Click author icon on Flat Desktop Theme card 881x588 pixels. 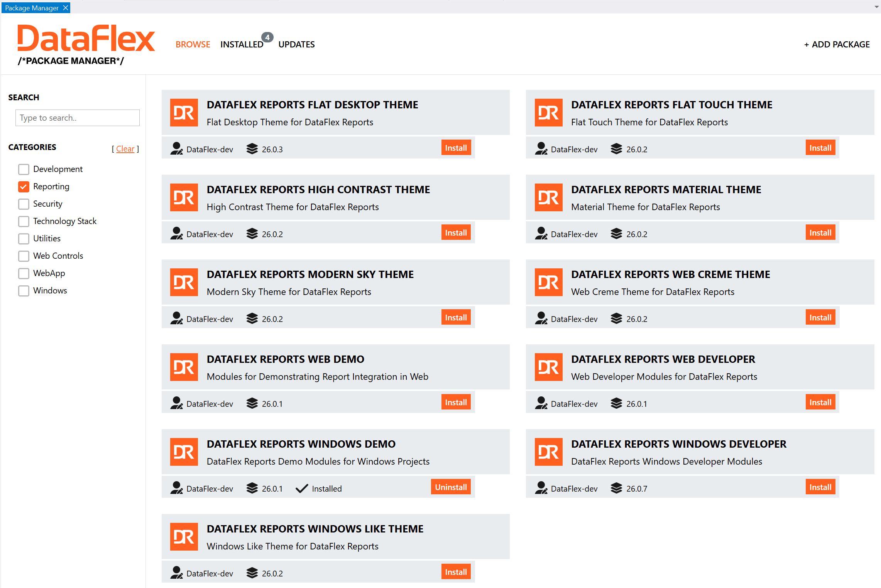pos(177,149)
